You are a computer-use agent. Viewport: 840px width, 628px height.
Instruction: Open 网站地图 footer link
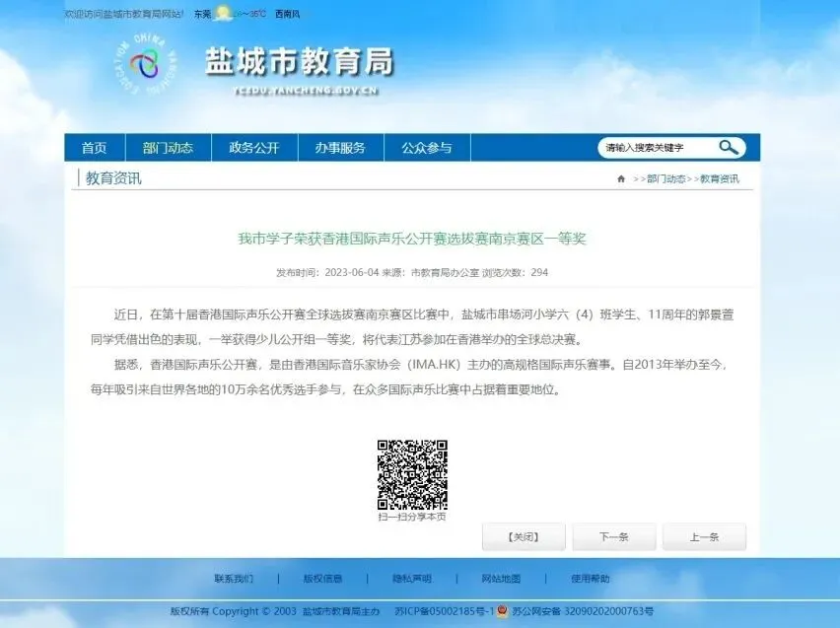click(x=501, y=579)
